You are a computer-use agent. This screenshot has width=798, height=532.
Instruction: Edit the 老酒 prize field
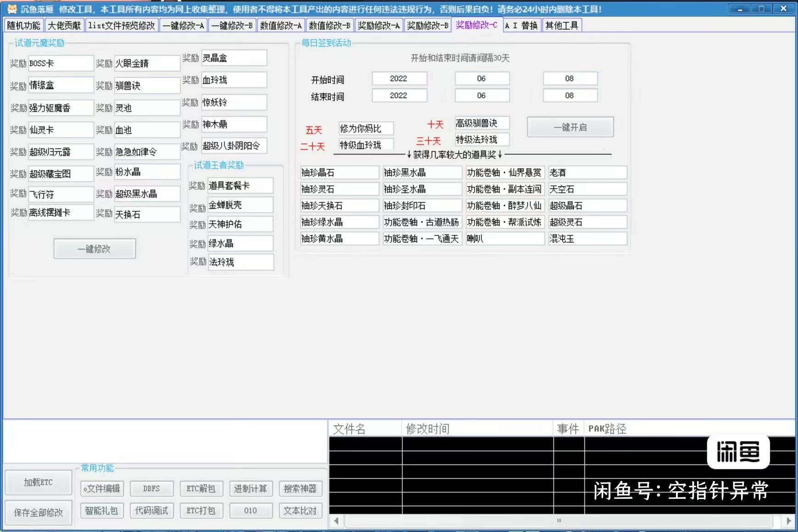588,172
